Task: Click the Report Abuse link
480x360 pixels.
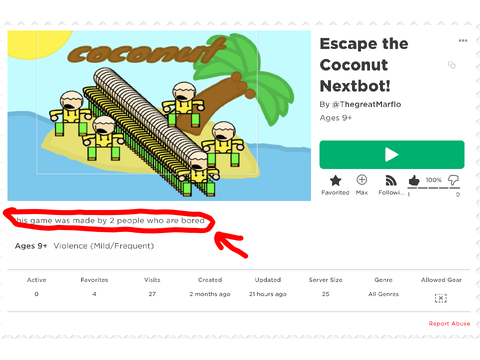Action: 449,323
